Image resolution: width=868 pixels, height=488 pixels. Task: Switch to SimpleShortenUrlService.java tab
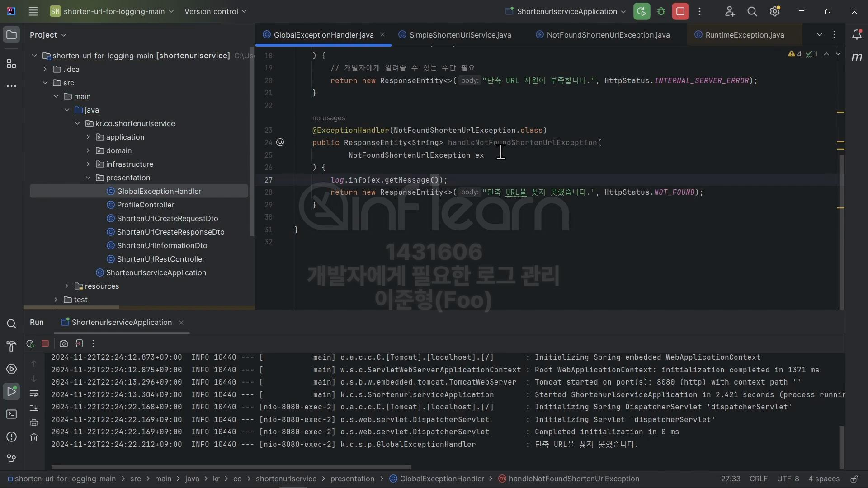pos(460,35)
